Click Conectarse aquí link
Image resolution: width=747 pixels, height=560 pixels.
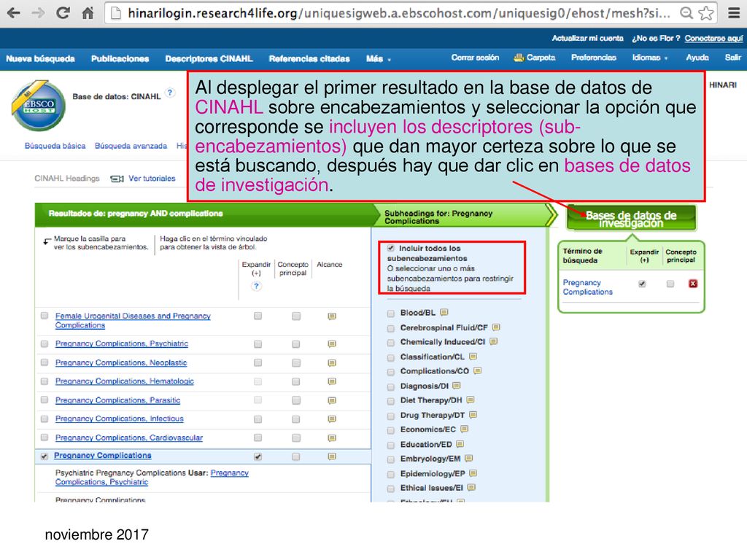click(713, 38)
